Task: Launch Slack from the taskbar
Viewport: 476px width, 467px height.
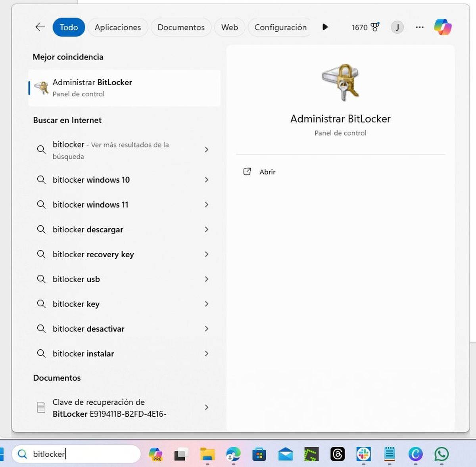Action: click(364, 454)
